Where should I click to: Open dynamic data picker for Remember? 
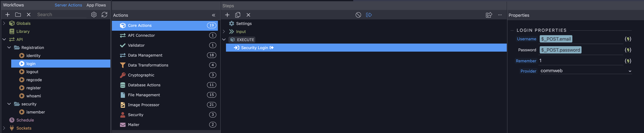coord(628,61)
